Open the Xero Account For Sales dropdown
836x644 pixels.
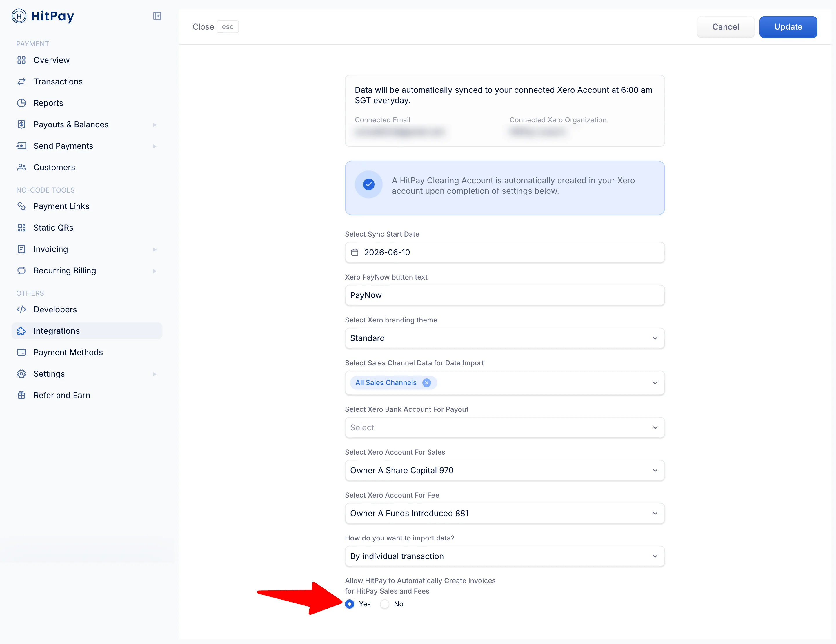pos(504,470)
